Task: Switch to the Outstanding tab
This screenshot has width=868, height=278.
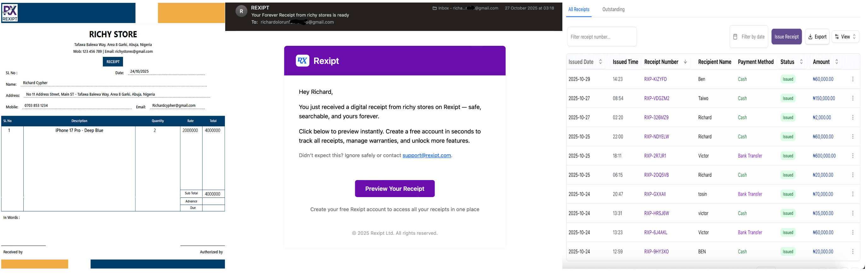Action: (613, 9)
